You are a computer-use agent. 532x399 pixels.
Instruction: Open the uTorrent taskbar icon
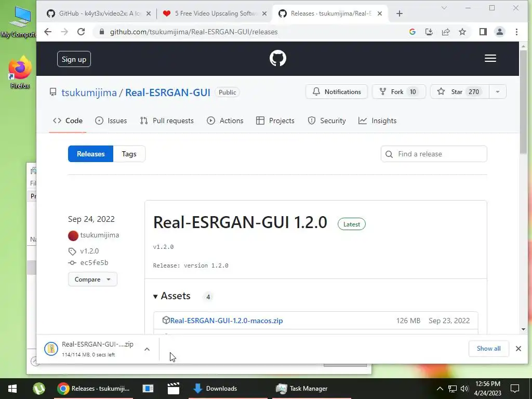38,389
